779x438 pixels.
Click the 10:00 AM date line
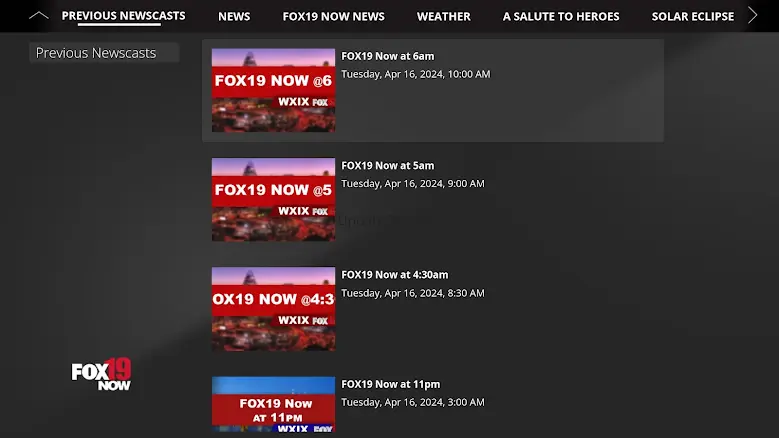point(415,74)
